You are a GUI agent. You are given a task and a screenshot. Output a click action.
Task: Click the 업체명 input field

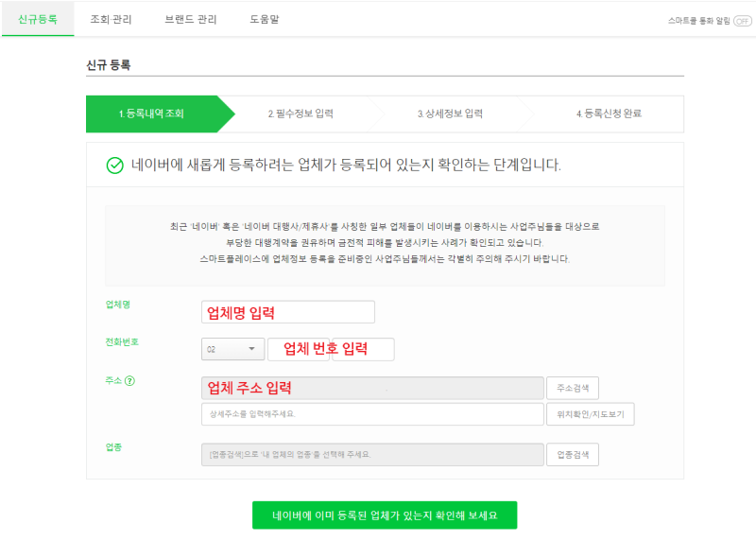tap(288, 312)
